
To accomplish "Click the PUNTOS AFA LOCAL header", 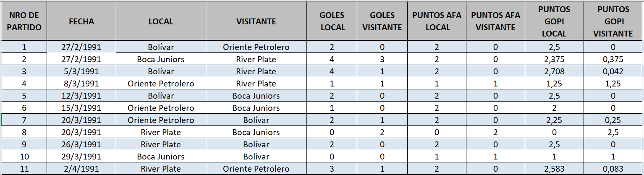I will click(x=437, y=21).
